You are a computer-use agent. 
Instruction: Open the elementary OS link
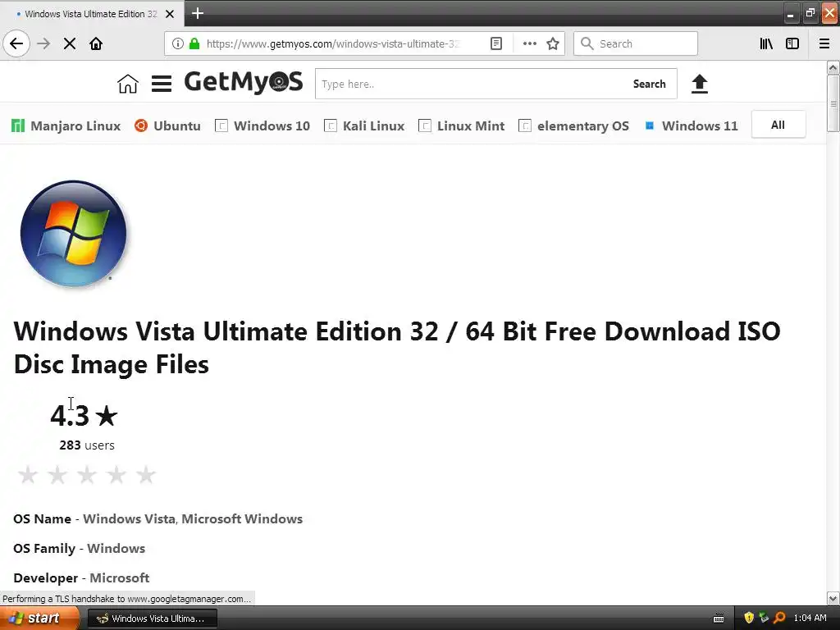click(x=573, y=126)
